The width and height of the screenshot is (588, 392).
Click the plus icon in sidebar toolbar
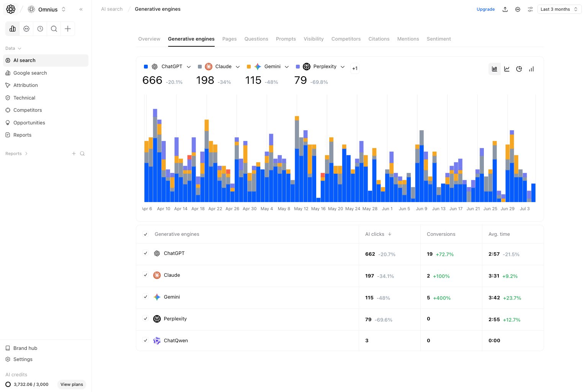pyautogui.click(x=68, y=29)
